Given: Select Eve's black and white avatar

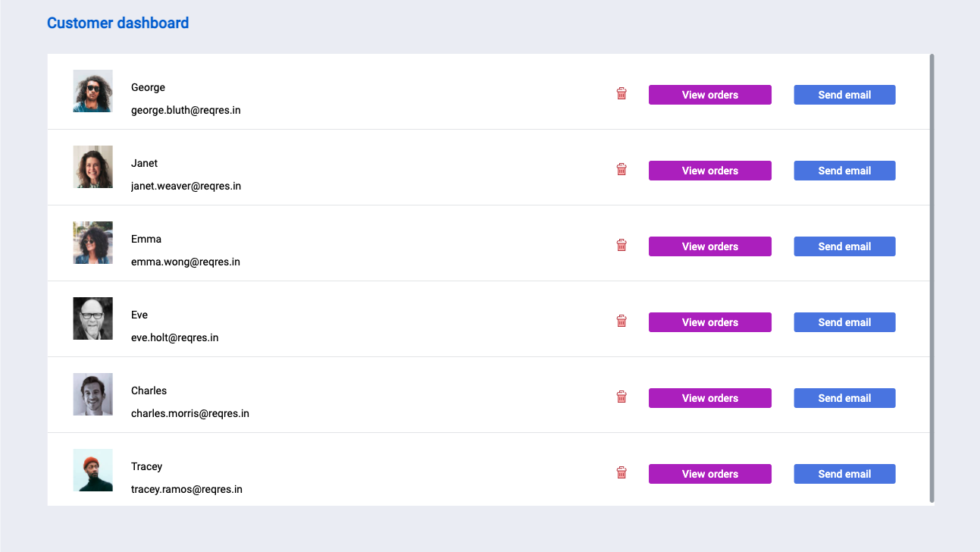Looking at the screenshot, I should [93, 318].
